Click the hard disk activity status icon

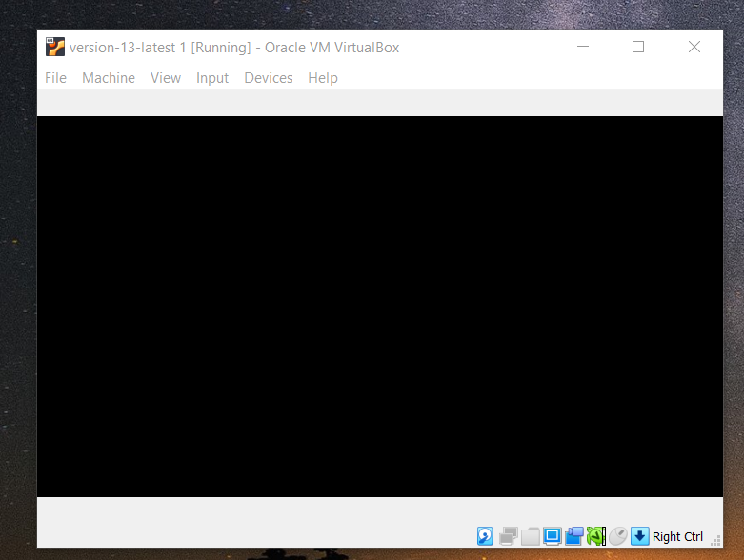(x=485, y=536)
